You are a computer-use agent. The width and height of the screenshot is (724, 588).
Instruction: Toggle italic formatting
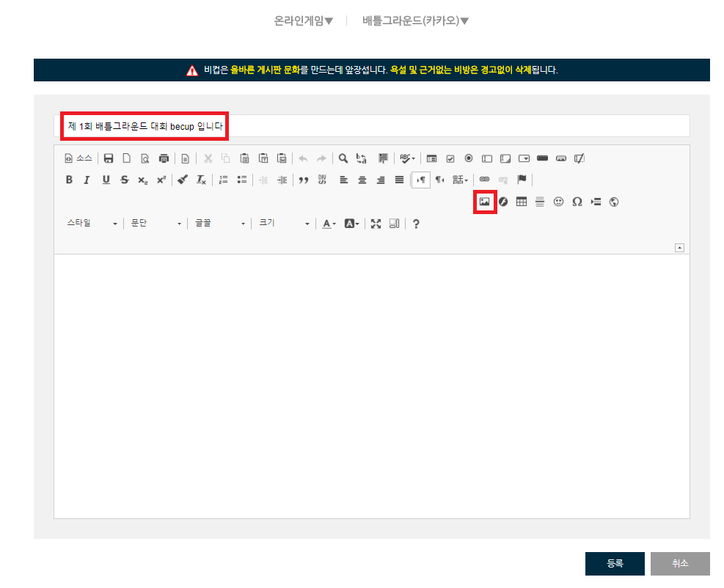click(87, 180)
